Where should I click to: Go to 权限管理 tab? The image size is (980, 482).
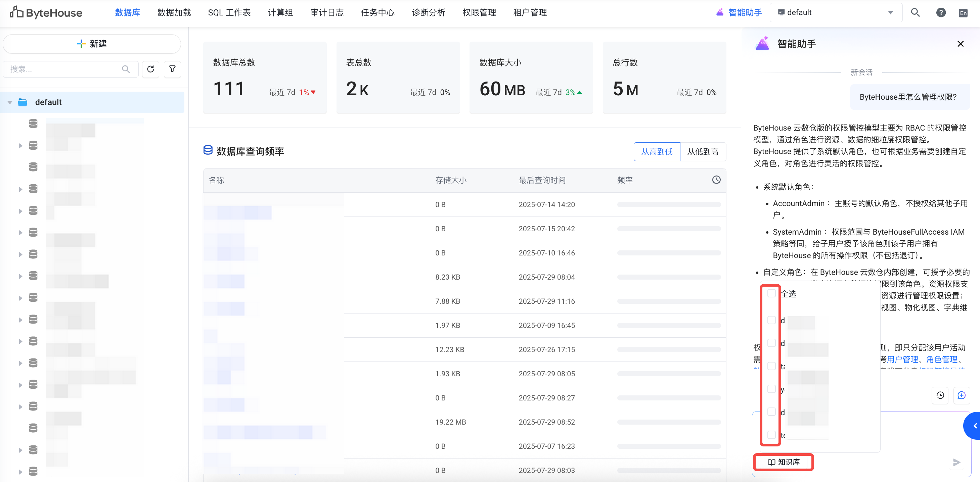point(479,12)
